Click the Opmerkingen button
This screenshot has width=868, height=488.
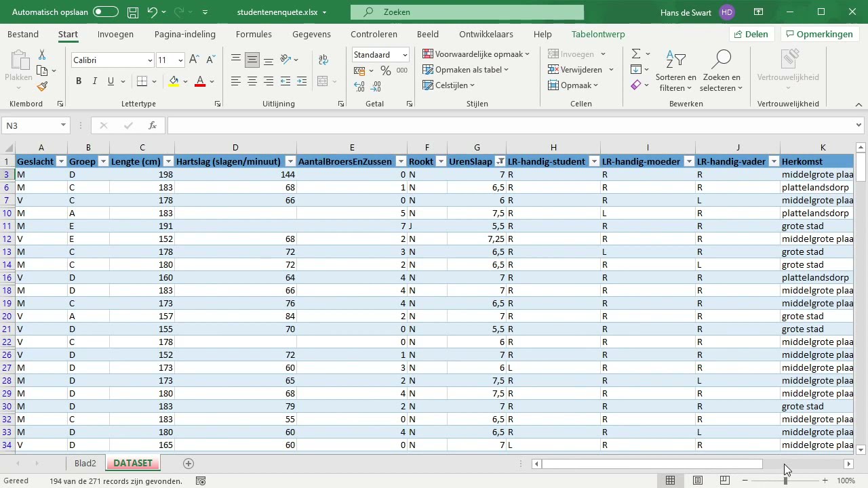(x=818, y=35)
